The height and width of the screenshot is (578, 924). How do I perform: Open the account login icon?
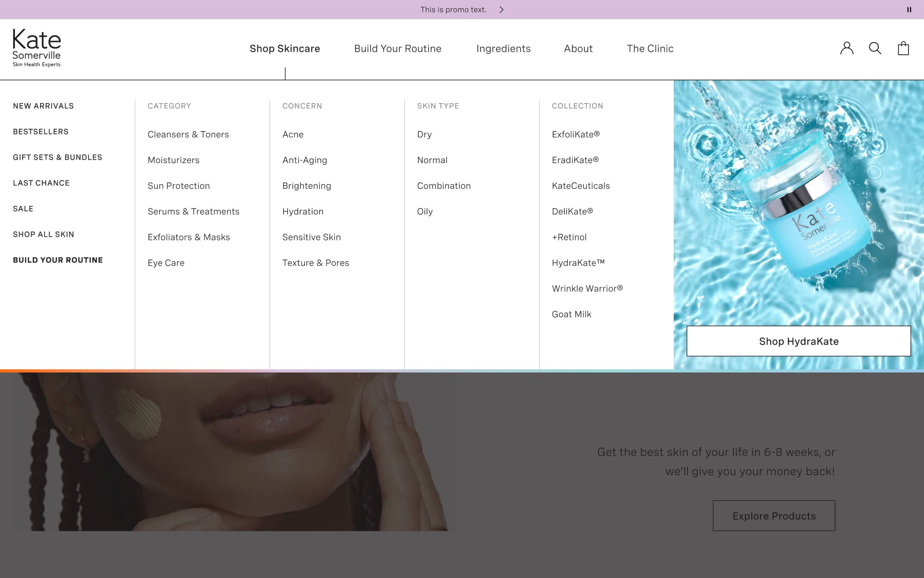coord(846,48)
